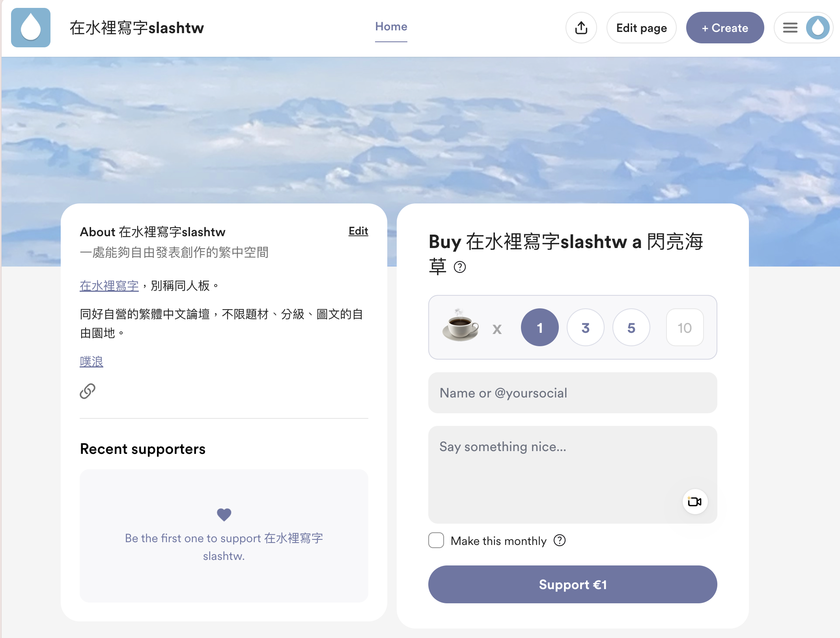Screen dimensions: 840x638
Task: Open the 噗浪 link
Action: click(x=91, y=361)
